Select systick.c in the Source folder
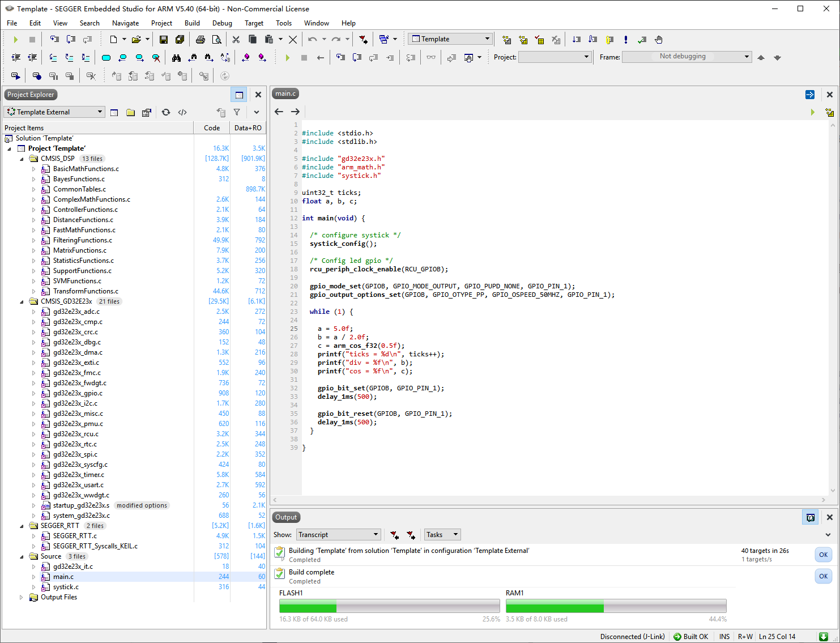Screen dimensions: 840x643 tap(66, 587)
